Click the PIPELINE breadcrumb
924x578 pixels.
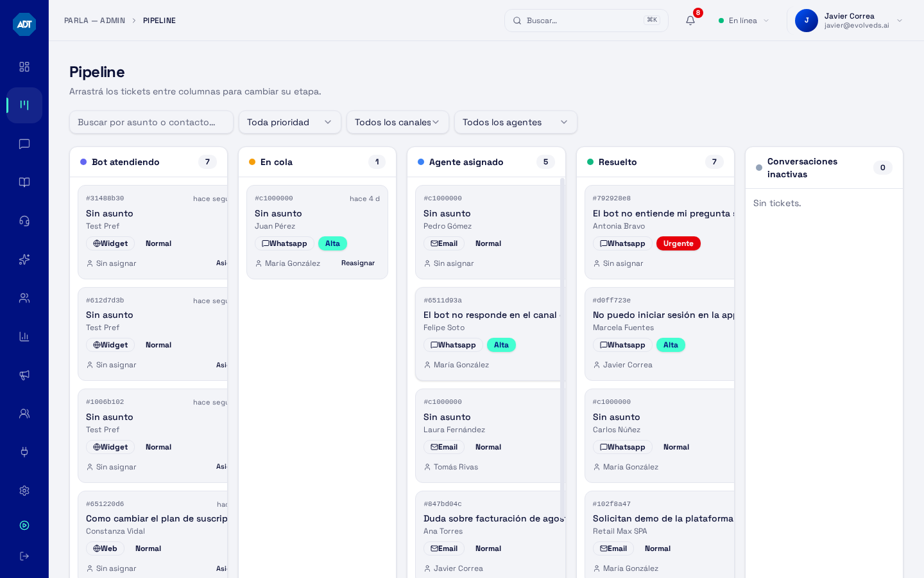coord(159,21)
